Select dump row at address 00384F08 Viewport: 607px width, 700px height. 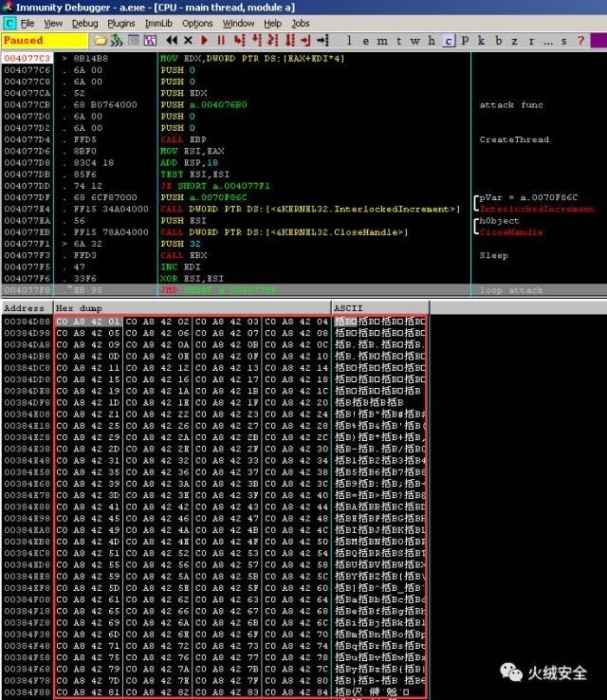214,599
